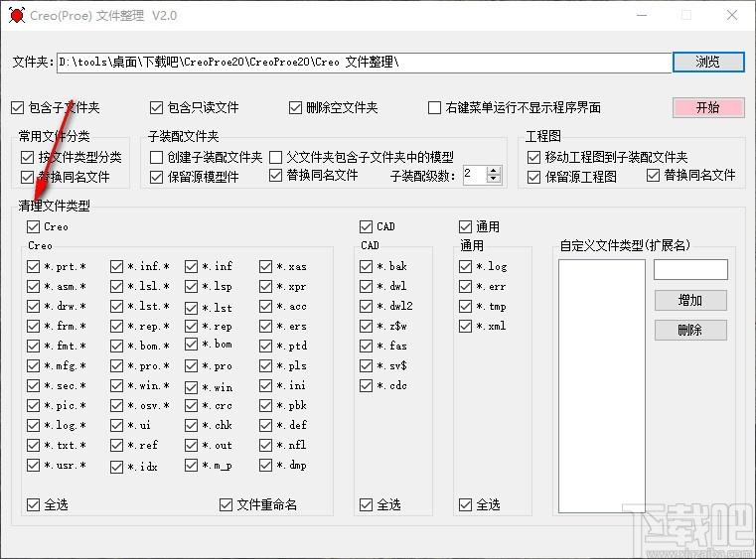Viewport: 756px width, 559px height.
Task: Toggle the *.dmp checkbox
Action: click(265, 465)
